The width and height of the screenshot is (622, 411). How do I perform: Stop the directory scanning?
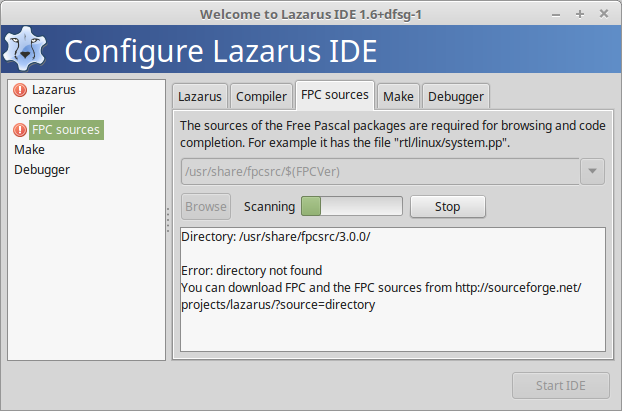[447, 207]
